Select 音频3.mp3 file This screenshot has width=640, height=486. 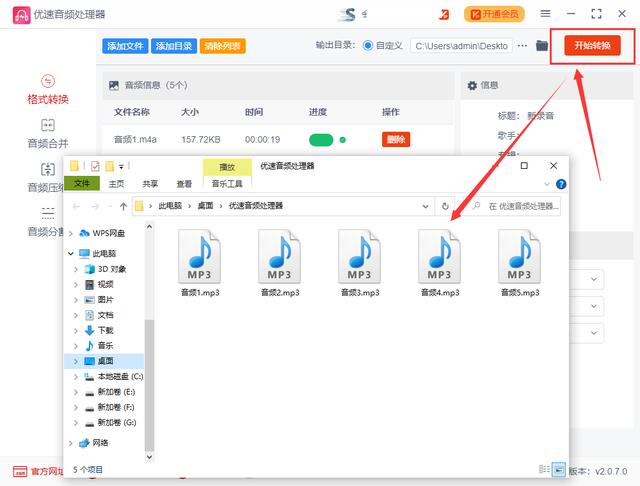pyautogui.click(x=360, y=263)
